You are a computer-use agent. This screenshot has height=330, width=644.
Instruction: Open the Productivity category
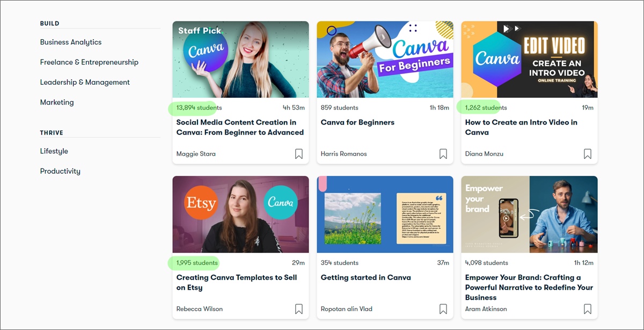[x=60, y=171]
